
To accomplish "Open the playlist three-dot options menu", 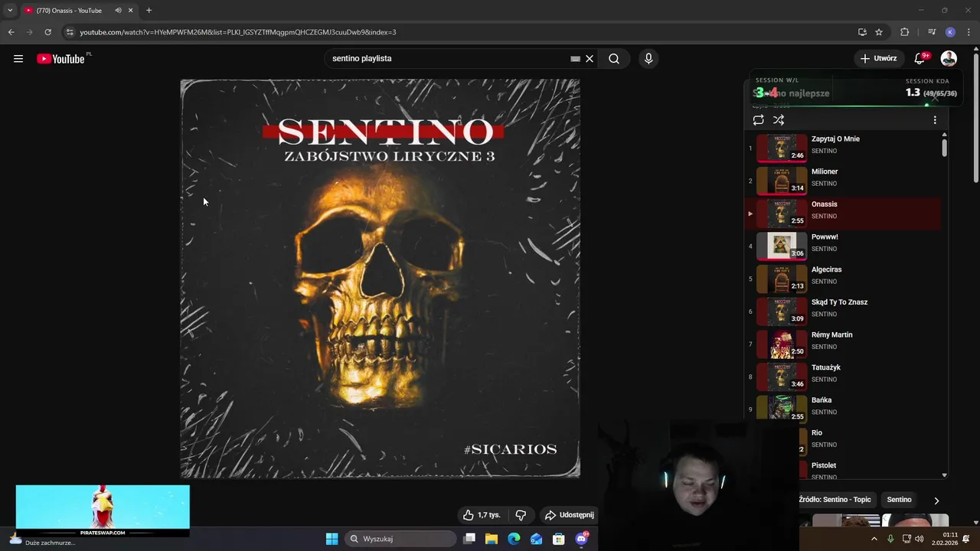I will tap(935, 120).
